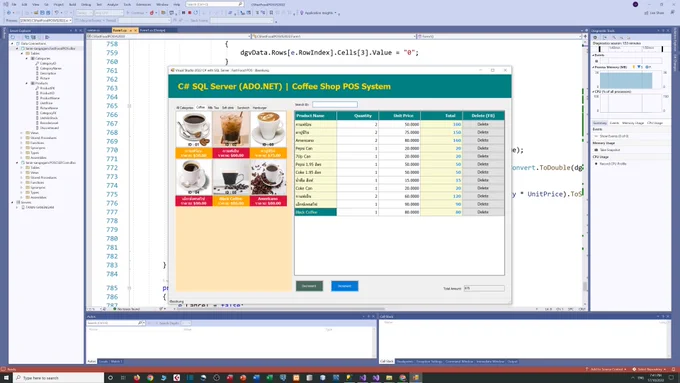The height and width of the screenshot is (383, 680).
Task: Select the latte art cappuccino thumbnail
Action: tap(268, 129)
